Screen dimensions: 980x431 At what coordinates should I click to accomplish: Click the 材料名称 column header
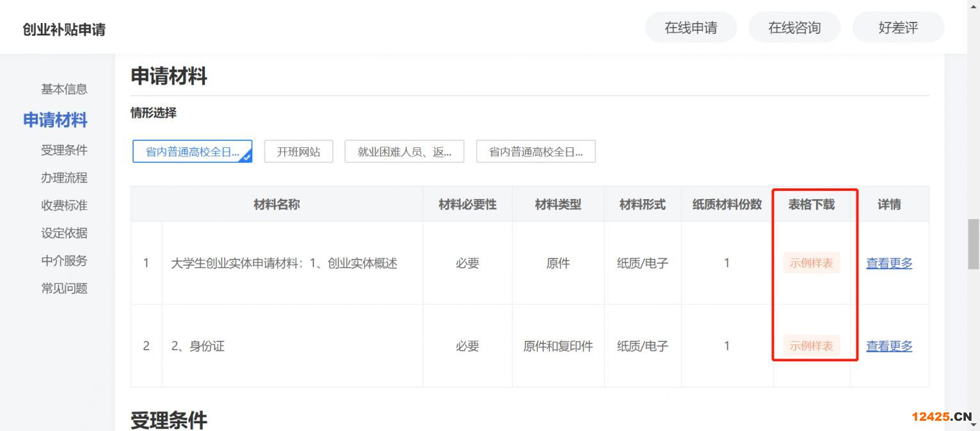click(277, 204)
